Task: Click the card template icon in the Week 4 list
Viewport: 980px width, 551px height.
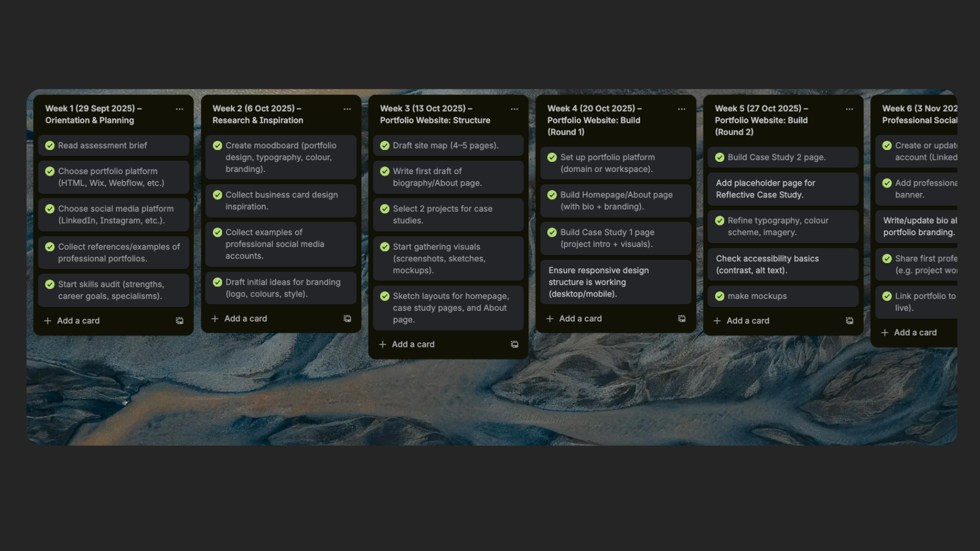Action: point(682,318)
